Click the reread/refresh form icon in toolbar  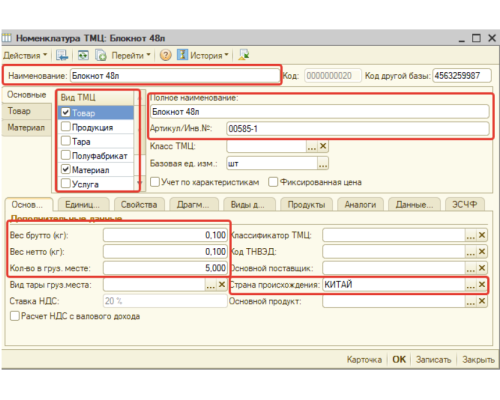[83, 55]
